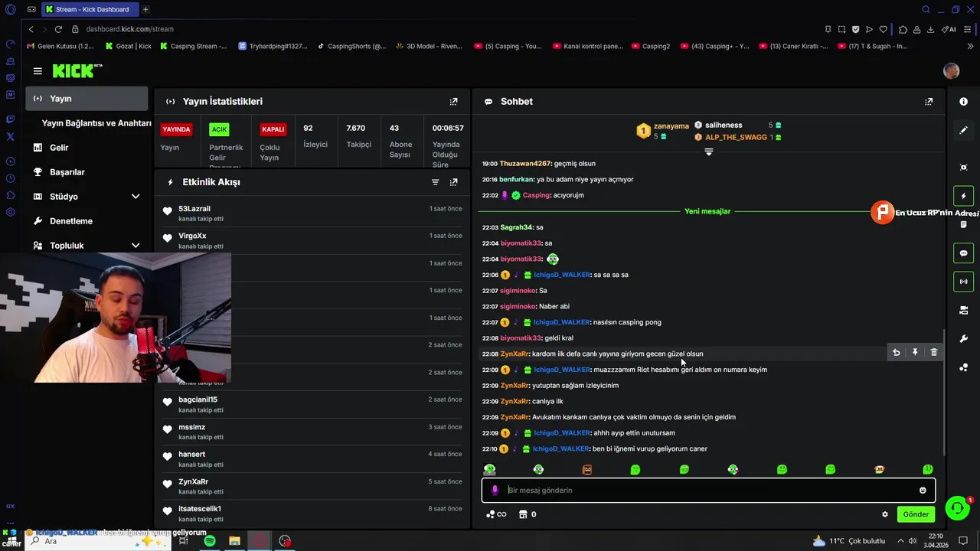980x551 pixels.
Task: Click the info icon in right sidebar
Action: tap(963, 102)
